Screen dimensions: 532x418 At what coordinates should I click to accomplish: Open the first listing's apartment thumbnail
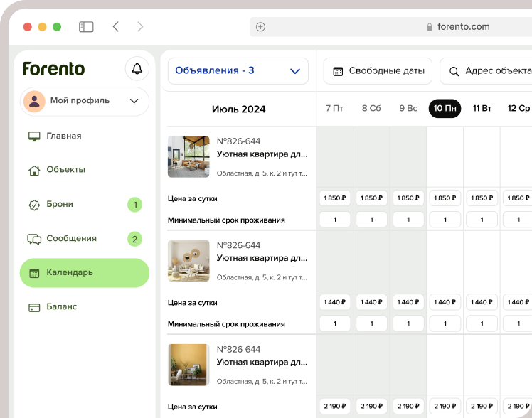(188, 156)
